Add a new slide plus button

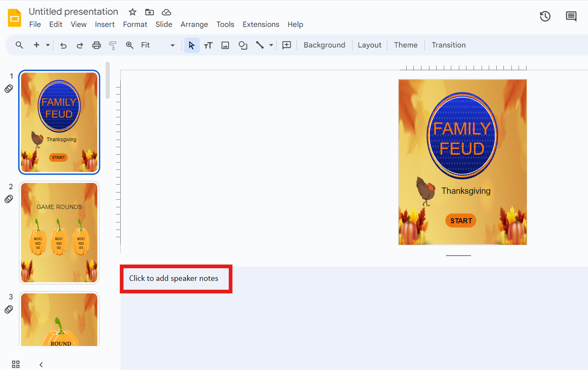[37, 45]
